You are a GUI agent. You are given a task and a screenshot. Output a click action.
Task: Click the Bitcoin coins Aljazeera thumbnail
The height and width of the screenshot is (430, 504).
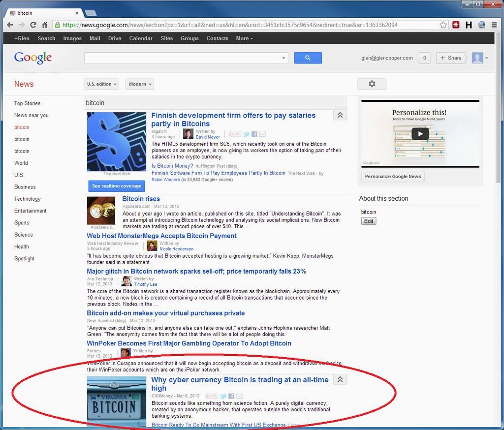tap(101, 211)
